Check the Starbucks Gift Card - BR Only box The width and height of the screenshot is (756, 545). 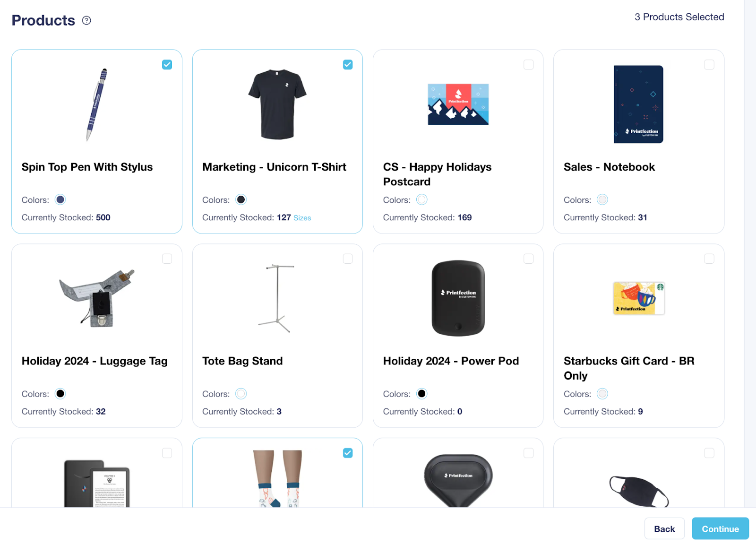[709, 259]
